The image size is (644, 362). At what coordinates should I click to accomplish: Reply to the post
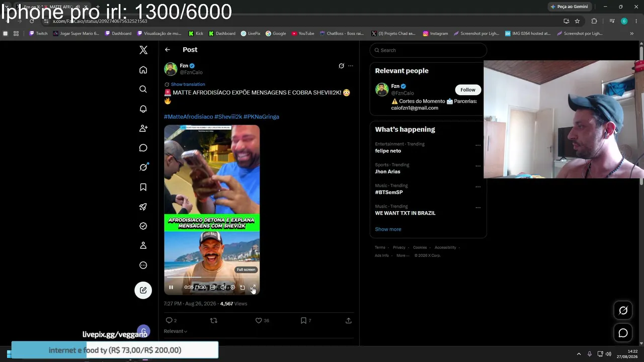pos(169,320)
